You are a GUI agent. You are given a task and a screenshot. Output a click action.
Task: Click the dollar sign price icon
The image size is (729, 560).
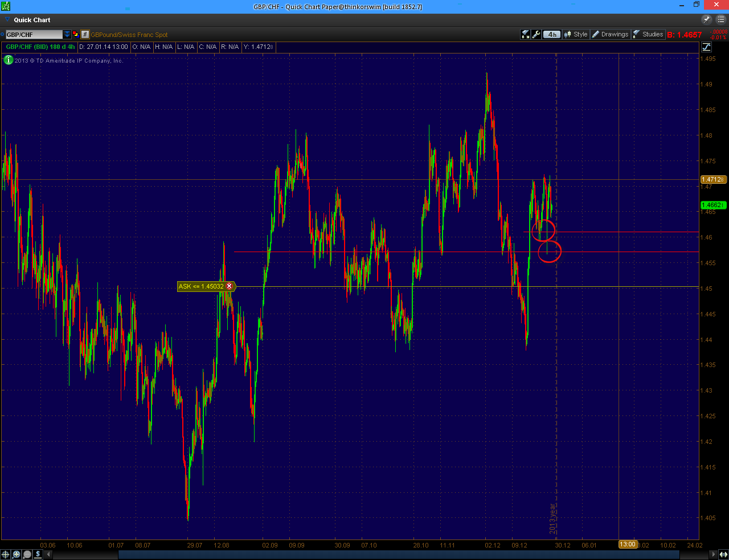[38, 554]
